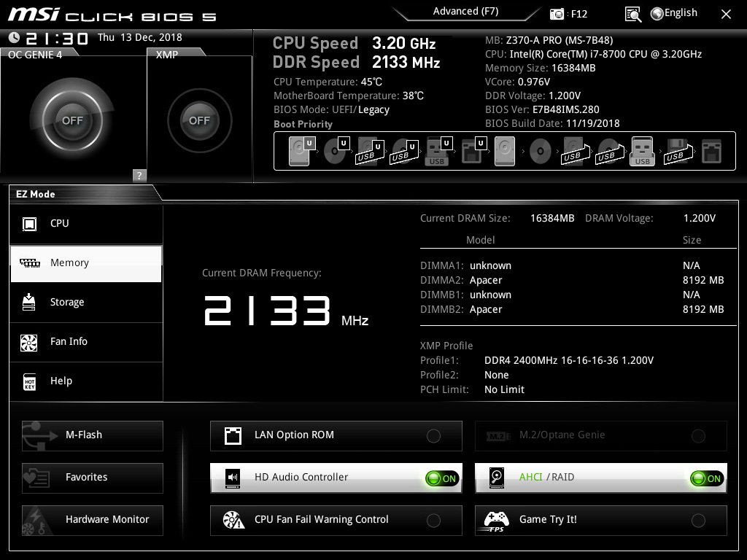Image resolution: width=747 pixels, height=560 pixels.
Task: Open Hardware Monitor
Action: tap(93, 521)
